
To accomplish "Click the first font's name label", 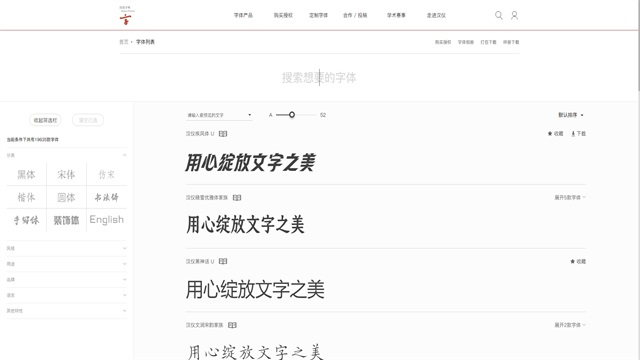I will click(200, 134).
